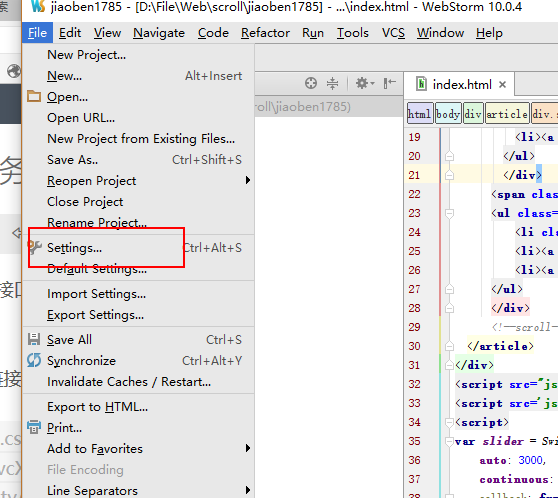Expand the Line Separators submenu
Image resolution: width=558 pixels, height=498 pixels.
coord(138,491)
